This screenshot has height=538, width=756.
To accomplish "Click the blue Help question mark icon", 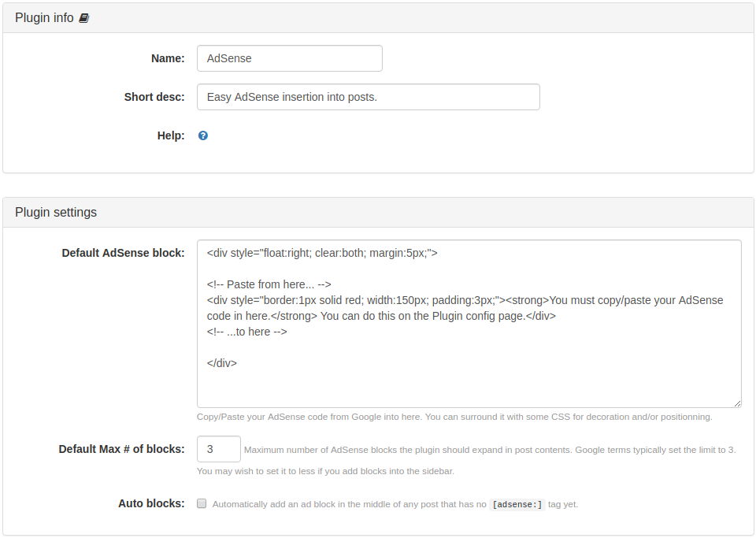I will pos(203,135).
